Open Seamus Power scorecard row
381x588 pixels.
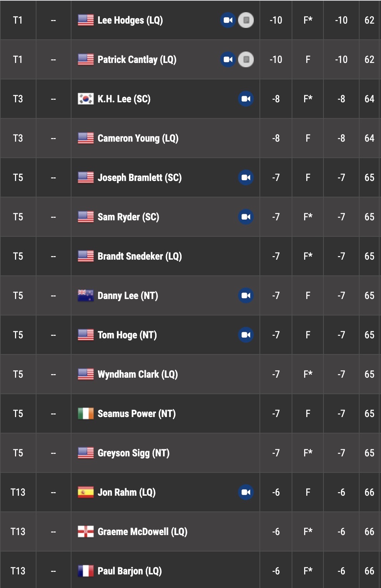[x=190, y=413]
